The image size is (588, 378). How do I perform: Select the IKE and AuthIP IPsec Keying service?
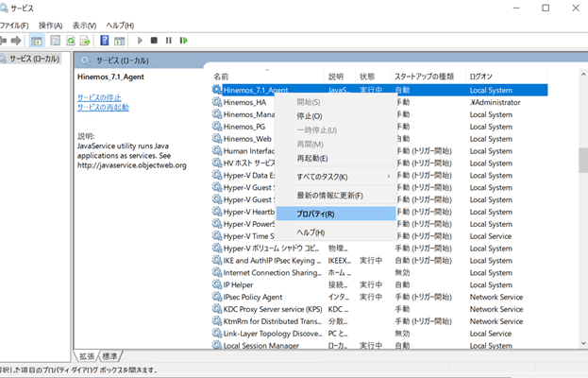tap(379, 260)
